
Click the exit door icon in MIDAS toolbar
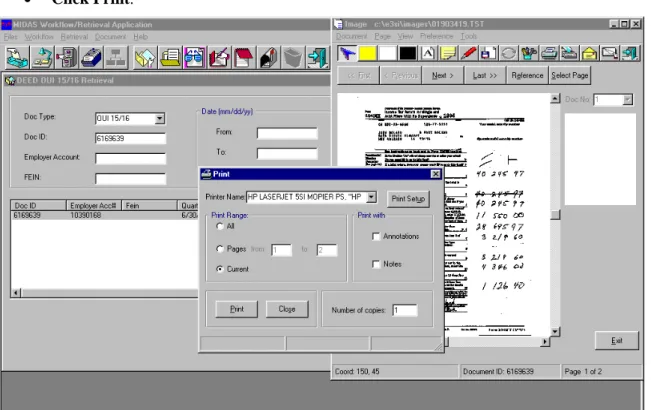[x=317, y=57]
